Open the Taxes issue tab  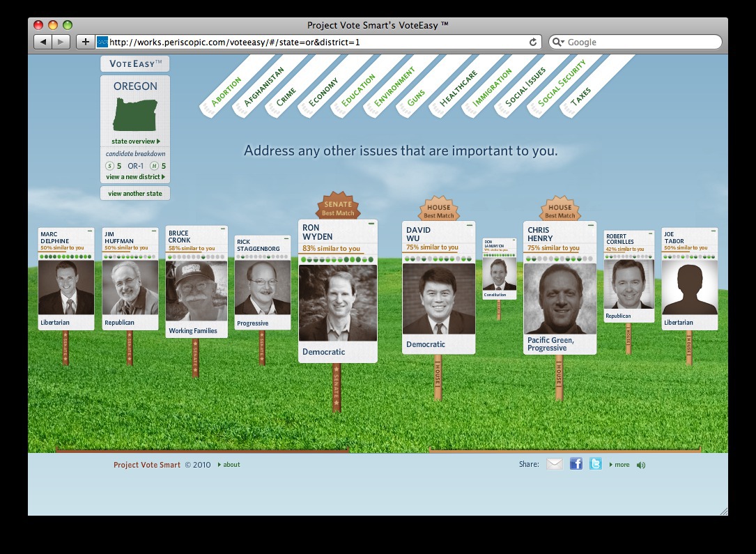(580, 97)
